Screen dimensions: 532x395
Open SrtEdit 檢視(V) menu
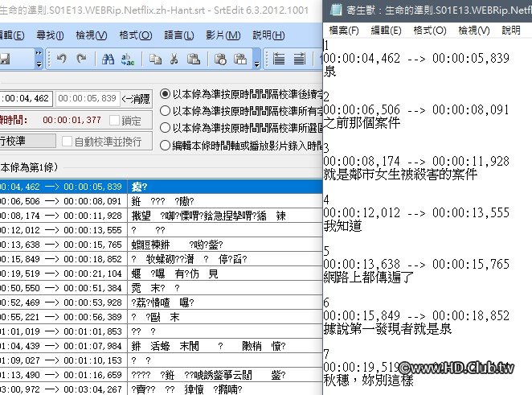[92, 35]
